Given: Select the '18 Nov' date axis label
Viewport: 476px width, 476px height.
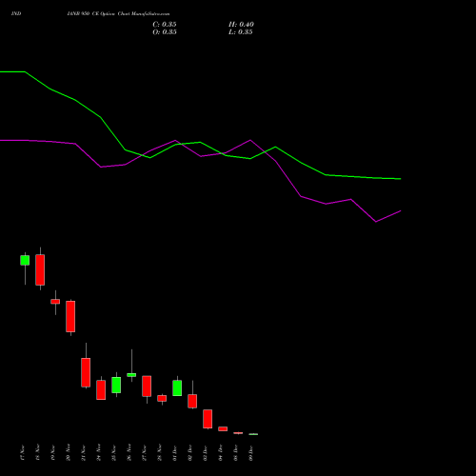Looking at the screenshot, I should (37, 453).
